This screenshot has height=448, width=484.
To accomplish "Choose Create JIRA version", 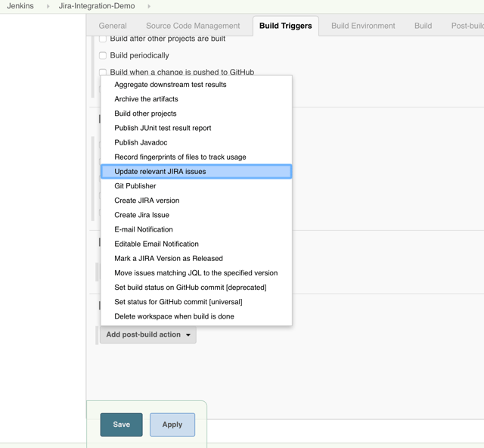I will click(197, 201).
